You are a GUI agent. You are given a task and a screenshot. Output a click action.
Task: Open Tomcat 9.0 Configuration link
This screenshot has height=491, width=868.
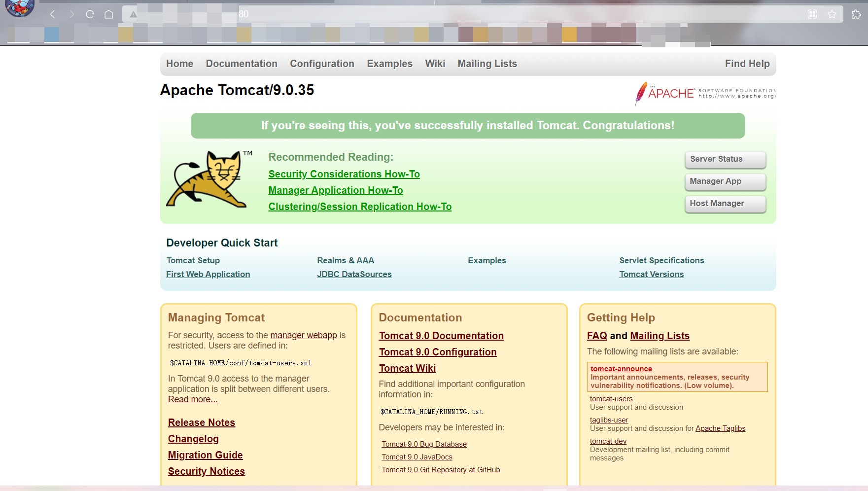coord(438,352)
